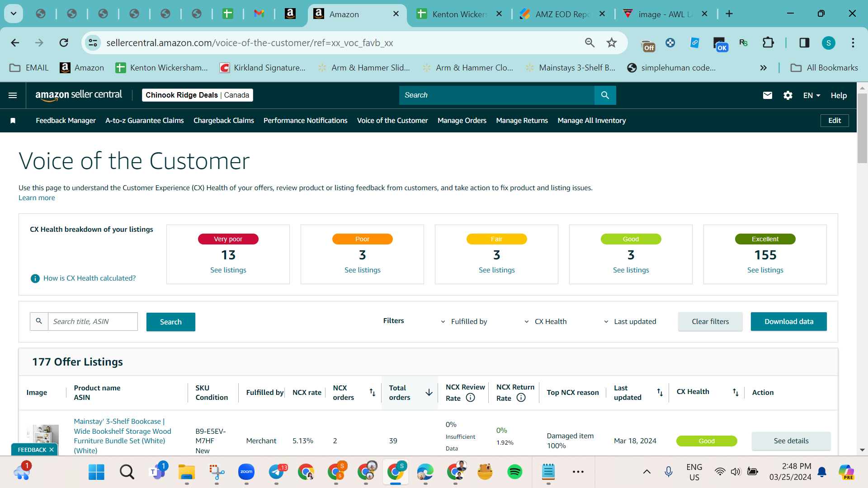Open Windows Start menu
The height and width of the screenshot is (488, 868).
(96, 472)
